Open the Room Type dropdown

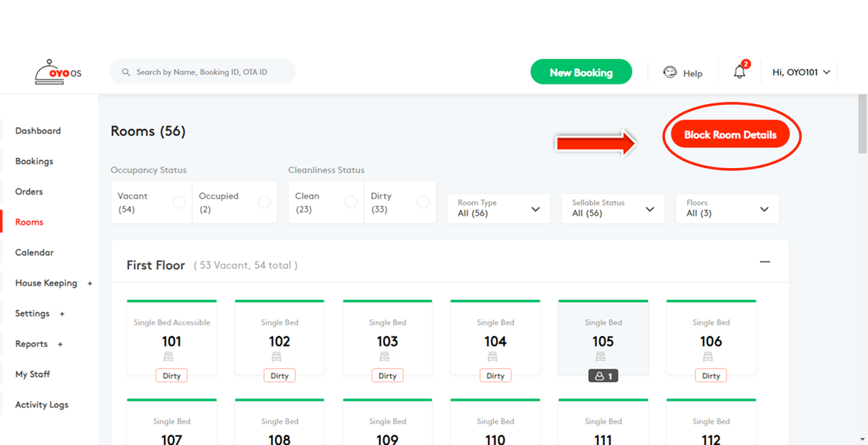[498, 208]
